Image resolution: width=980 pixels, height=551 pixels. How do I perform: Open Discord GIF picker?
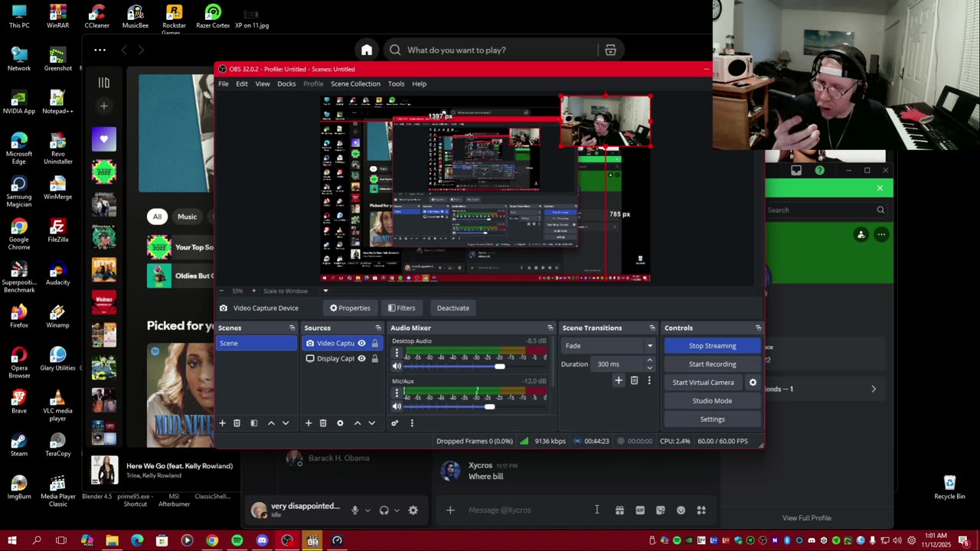(x=640, y=510)
